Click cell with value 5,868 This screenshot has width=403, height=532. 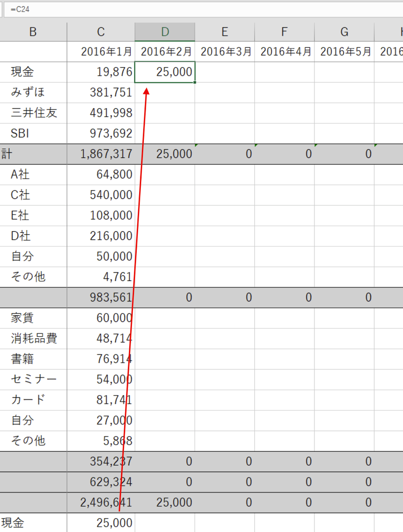click(101, 441)
